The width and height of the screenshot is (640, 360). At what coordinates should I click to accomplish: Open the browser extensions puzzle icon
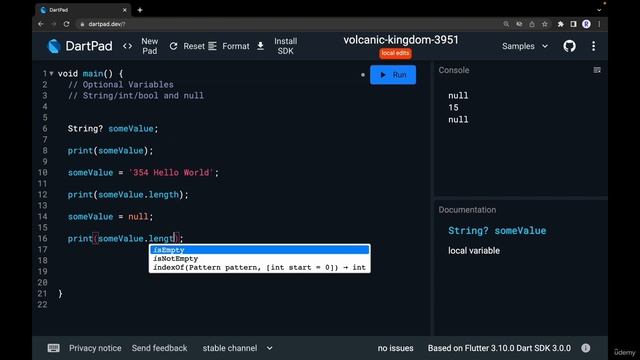click(560, 24)
